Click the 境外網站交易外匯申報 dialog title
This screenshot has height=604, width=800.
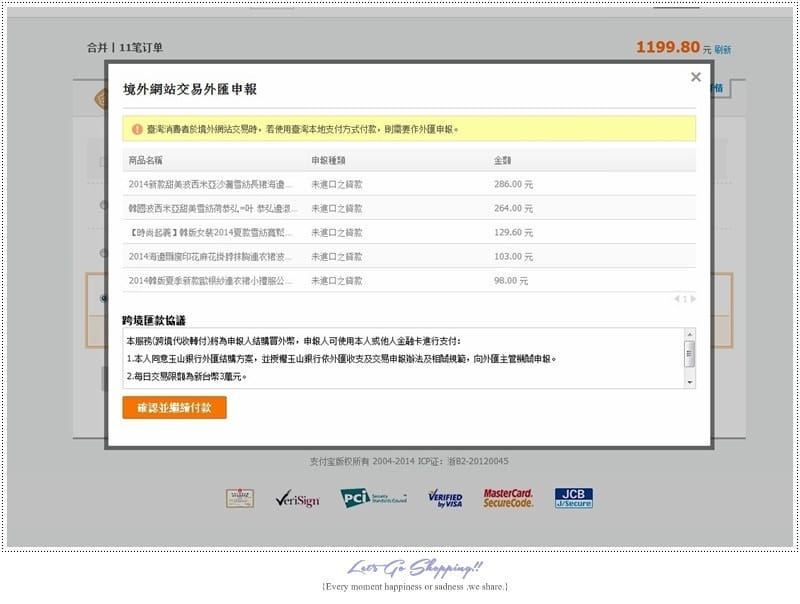tap(190, 89)
